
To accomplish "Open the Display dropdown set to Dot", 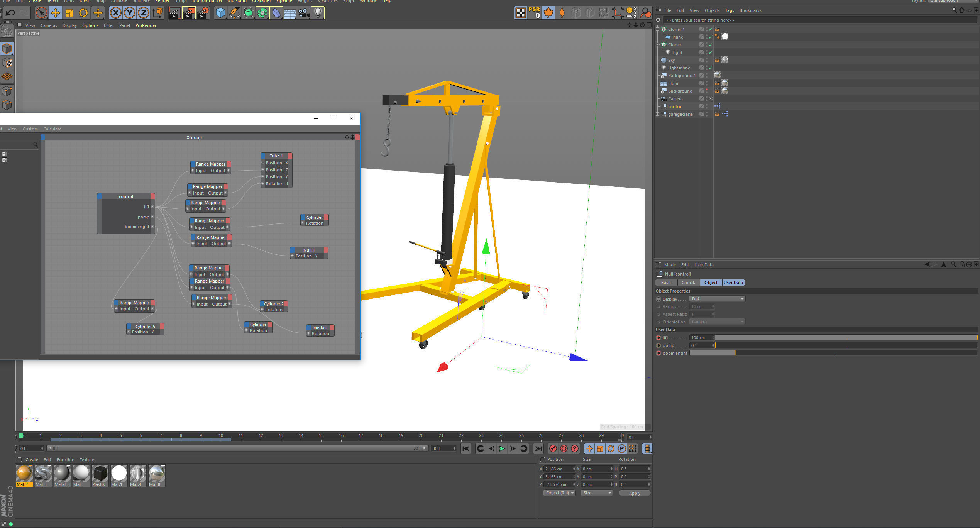I will point(717,299).
